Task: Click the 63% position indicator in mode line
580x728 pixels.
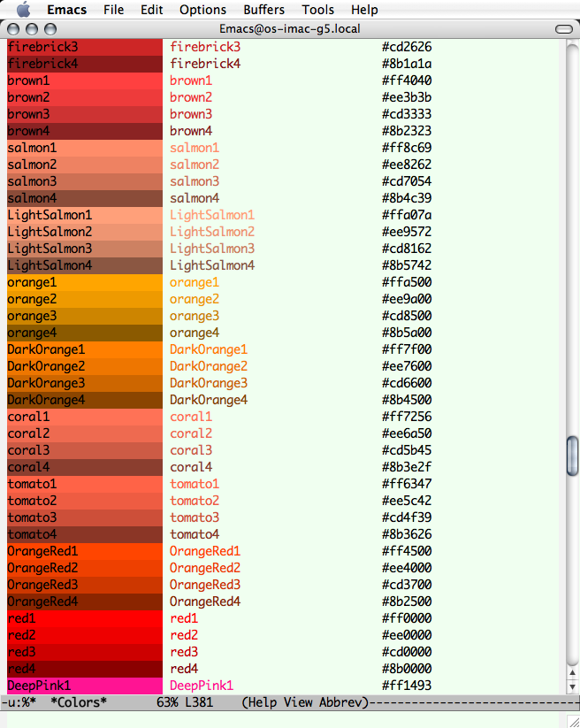Action: coord(167,702)
